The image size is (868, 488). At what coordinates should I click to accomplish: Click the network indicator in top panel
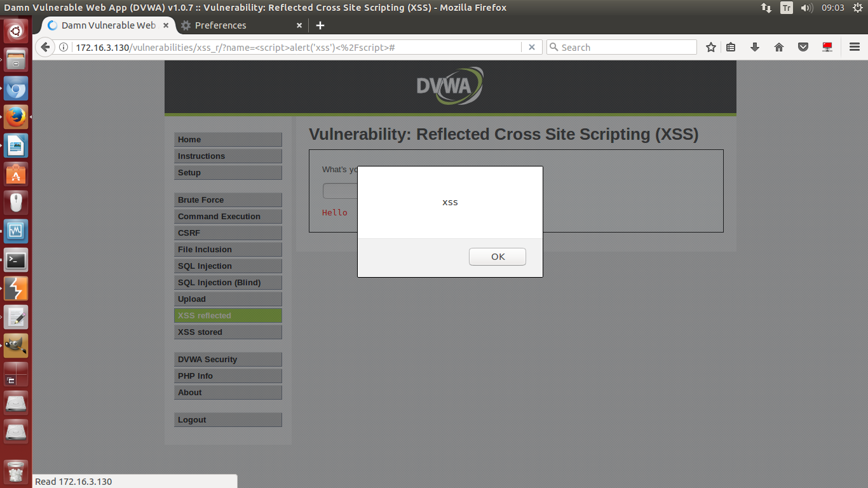[766, 8]
